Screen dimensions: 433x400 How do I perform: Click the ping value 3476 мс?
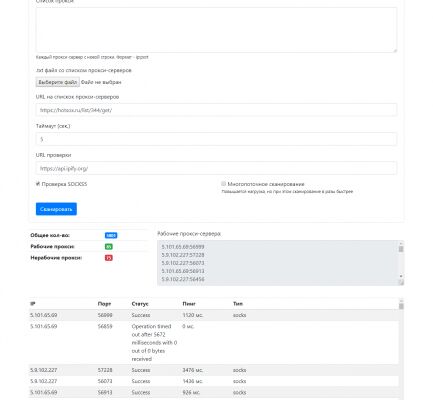(193, 370)
